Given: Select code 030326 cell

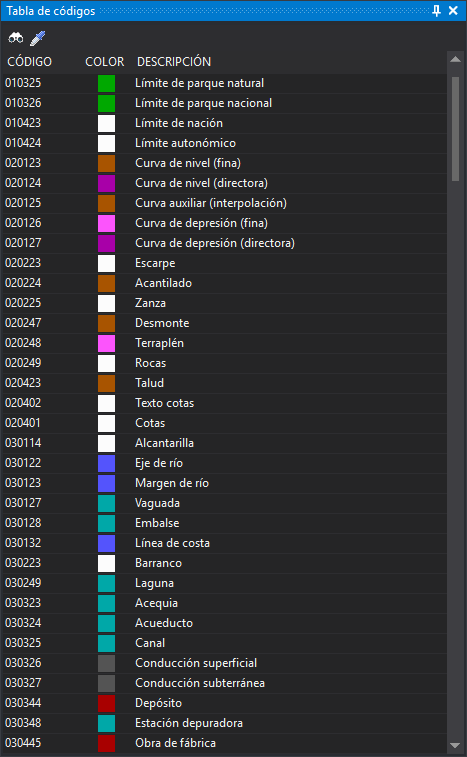Looking at the screenshot, I should 23,663.
